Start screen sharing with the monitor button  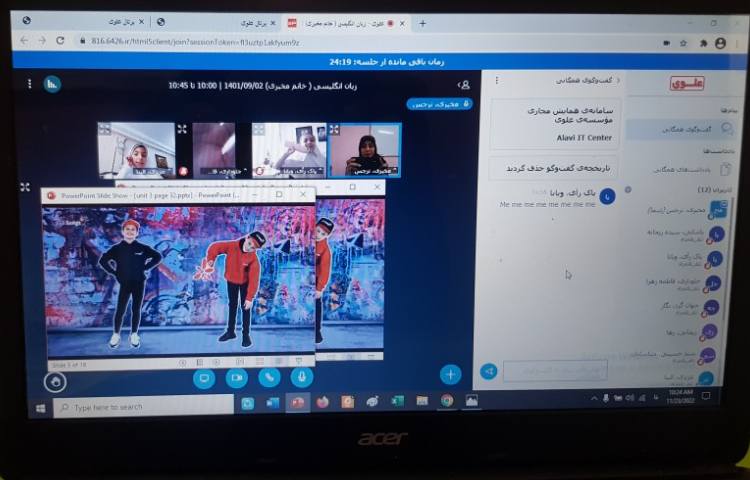[x=204, y=378]
